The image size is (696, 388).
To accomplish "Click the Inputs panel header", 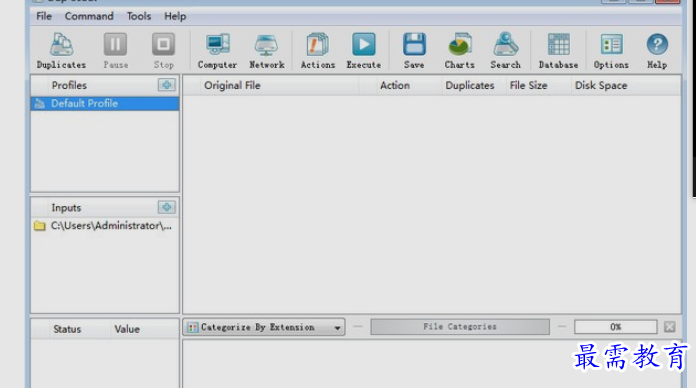I will (x=66, y=208).
